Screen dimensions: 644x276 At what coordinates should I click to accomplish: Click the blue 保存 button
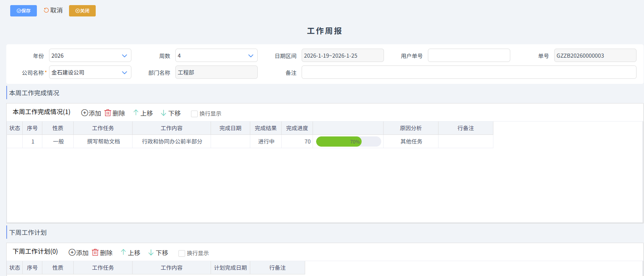tap(24, 11)
